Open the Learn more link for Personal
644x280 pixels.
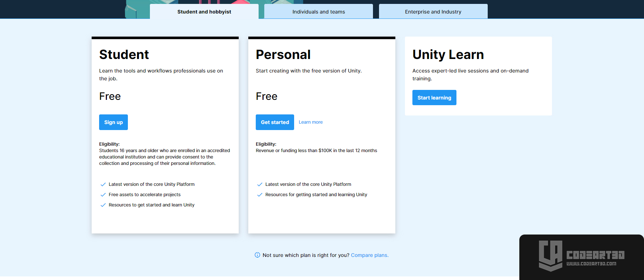pos(311,122)
